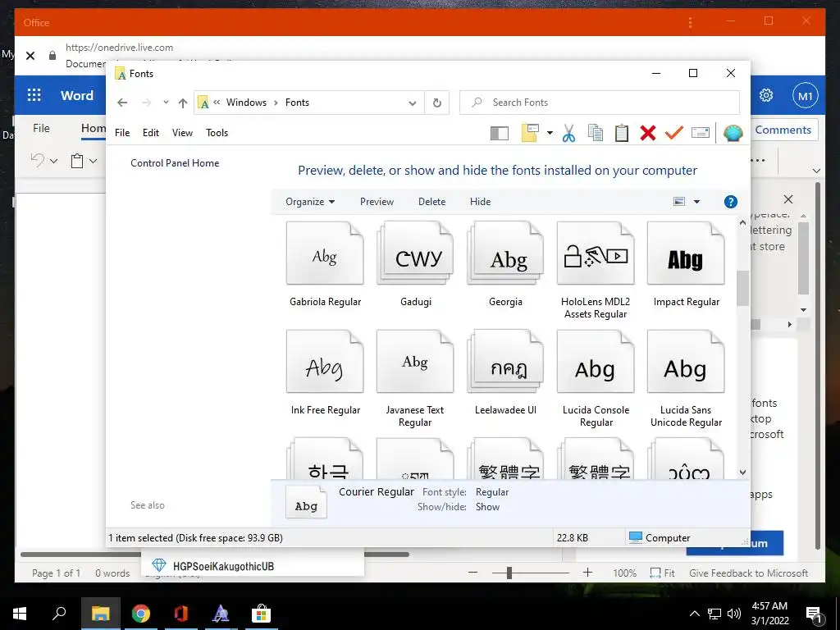
Task: Click the Rename icon in Fonts toolbar
Action: click(701, 133)
